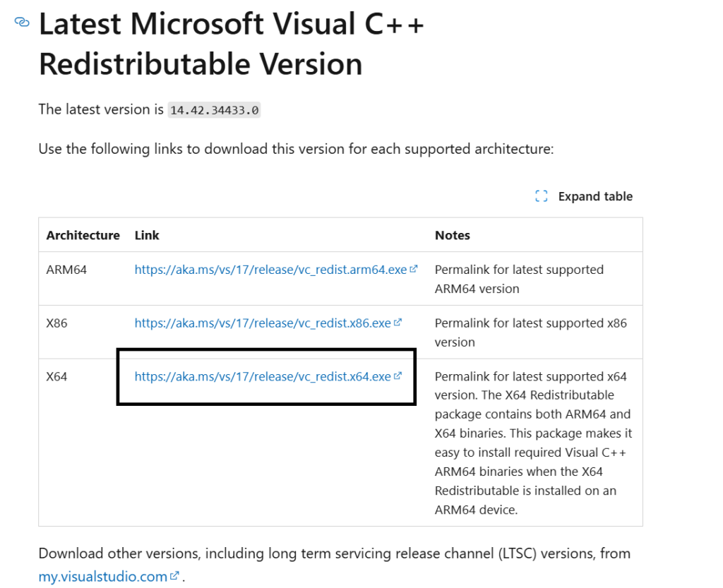The height and width of the screenshot is (588, 723).
Task: Click external-link icon beside x64 download URL
Action: [x=398, y=376]
